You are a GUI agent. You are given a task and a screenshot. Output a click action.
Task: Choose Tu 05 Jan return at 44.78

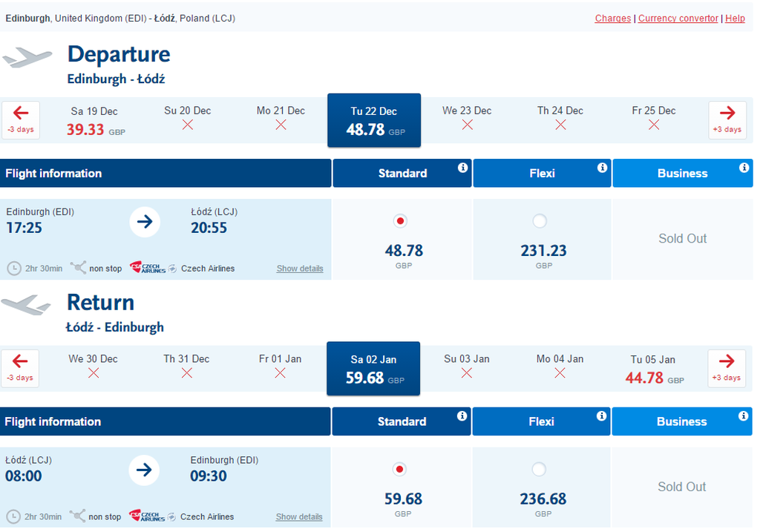tap(653, 370)
